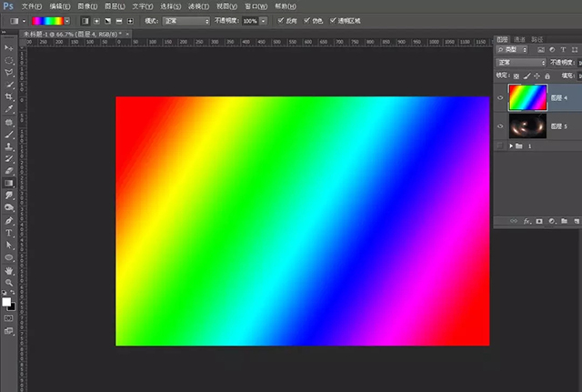
Task: Select the Hand tool
Action: pos(9,270)
